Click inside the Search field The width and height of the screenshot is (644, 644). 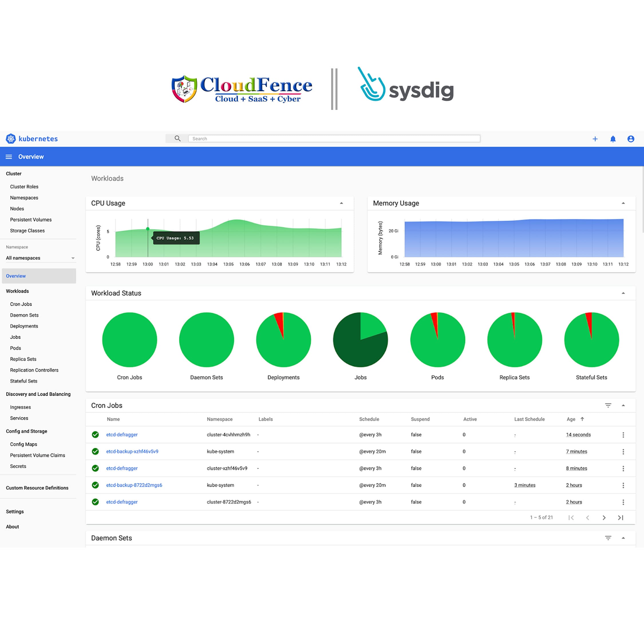coord(333,139)
